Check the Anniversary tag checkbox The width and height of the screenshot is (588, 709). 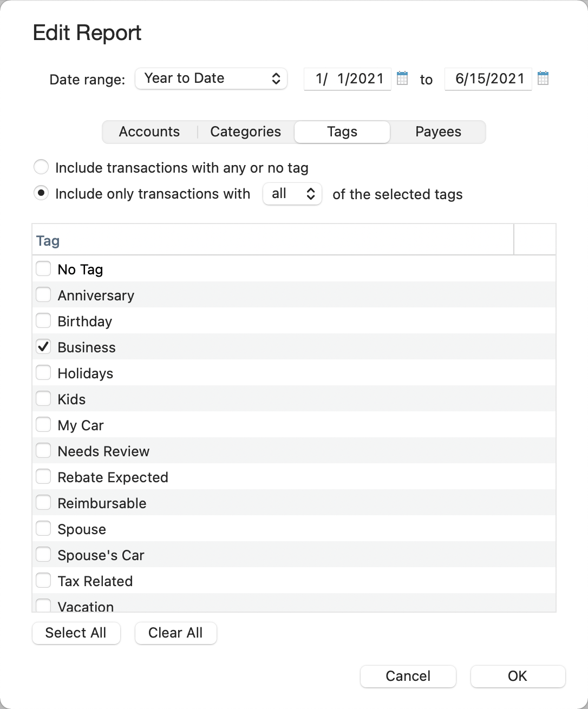click(43, 295)
